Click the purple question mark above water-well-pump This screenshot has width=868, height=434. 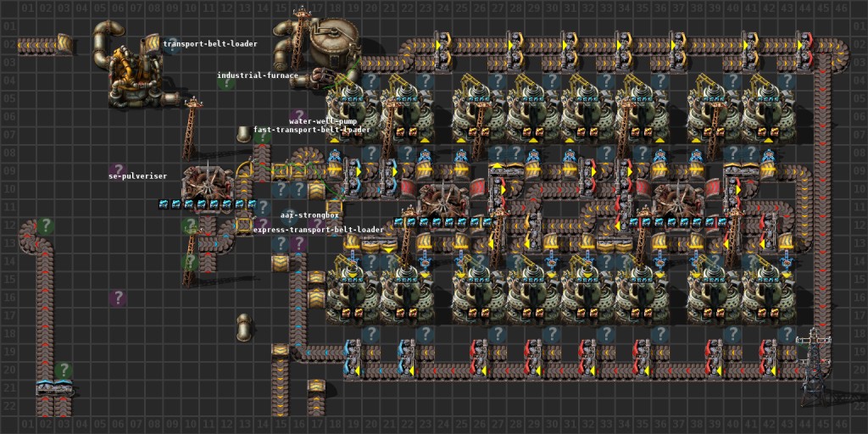(x=298, y=115)
